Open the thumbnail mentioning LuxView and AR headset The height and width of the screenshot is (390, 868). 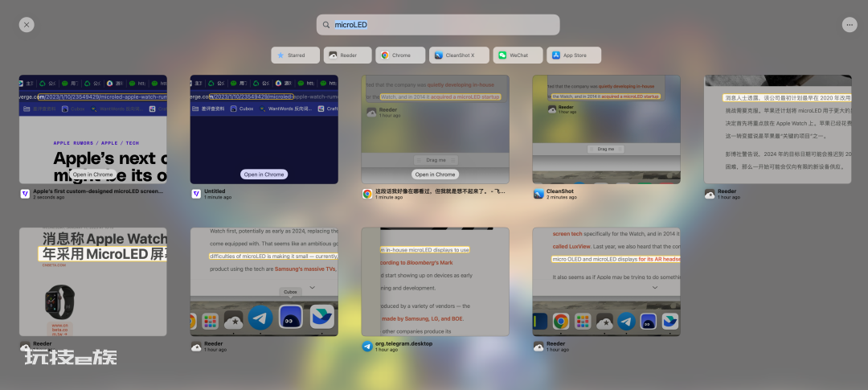coord(606,281)
